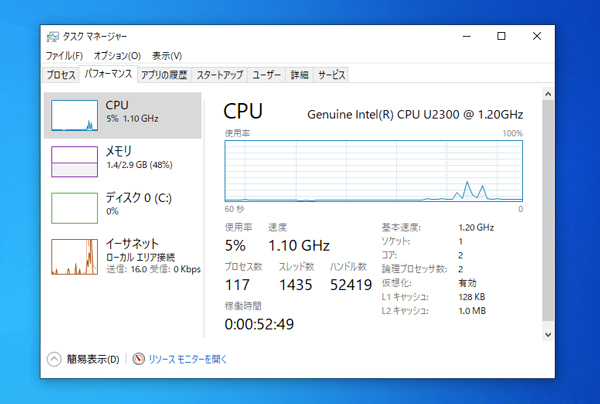
Task: Click the CPU usage graph area
Action: (x=373, y=171)
